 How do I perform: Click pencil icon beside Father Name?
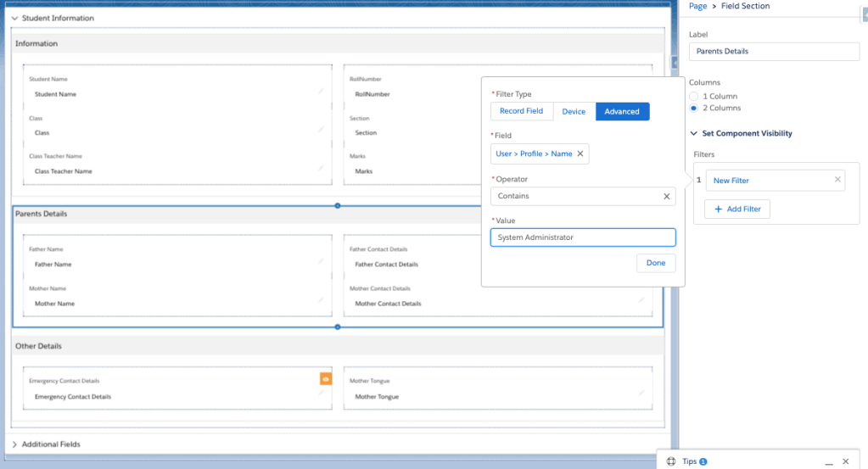321,260
